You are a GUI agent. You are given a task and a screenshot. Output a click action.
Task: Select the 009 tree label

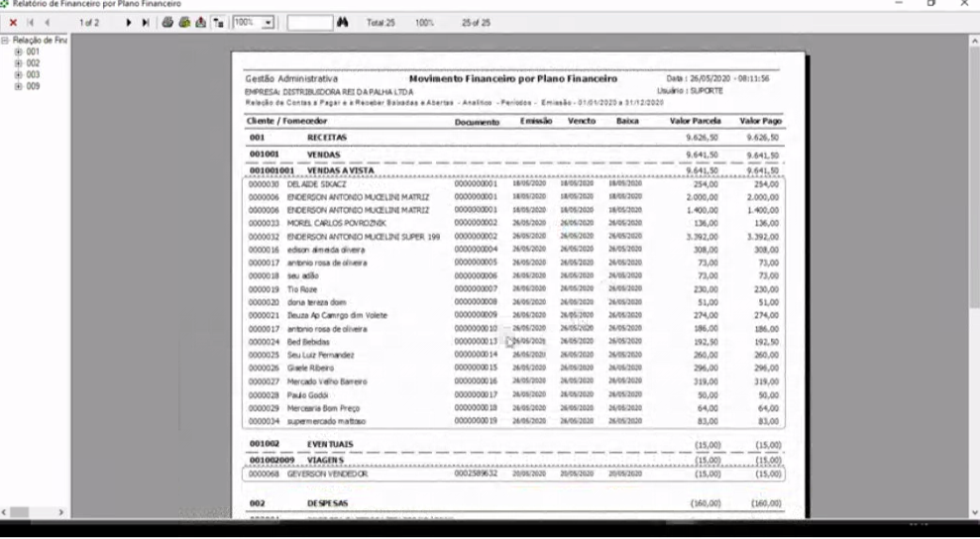tap(33, 86)
